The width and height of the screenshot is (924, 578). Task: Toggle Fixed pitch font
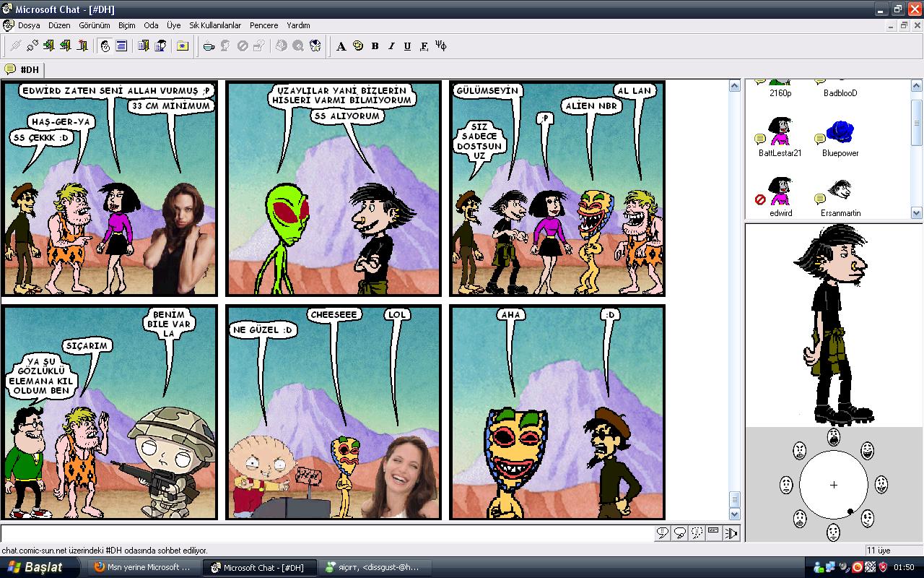(x=424, y=46)
